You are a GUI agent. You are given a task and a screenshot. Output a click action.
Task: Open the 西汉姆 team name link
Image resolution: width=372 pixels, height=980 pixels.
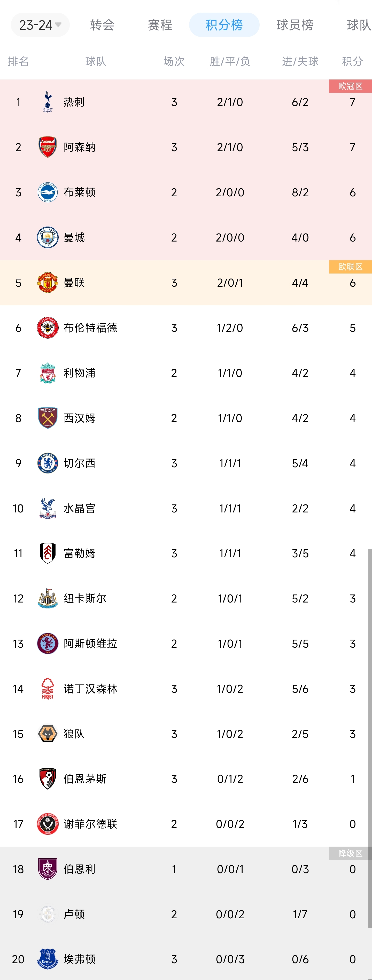[79, 418]
